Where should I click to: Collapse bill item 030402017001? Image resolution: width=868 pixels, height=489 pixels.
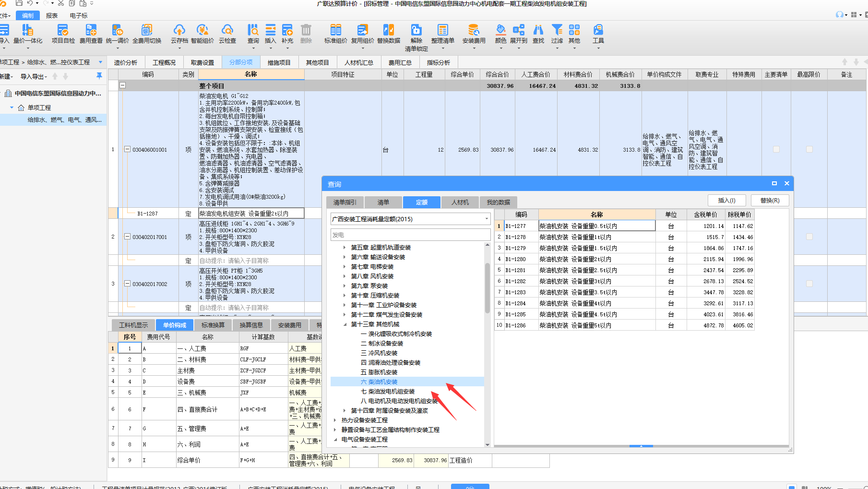point(128,237)
